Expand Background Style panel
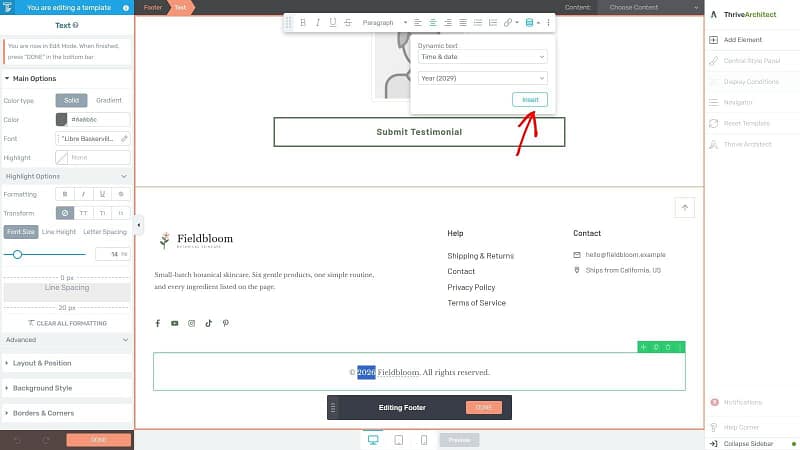Image resolution: width=800 pixels, height=450 pixels. click(x=66, y=388)
